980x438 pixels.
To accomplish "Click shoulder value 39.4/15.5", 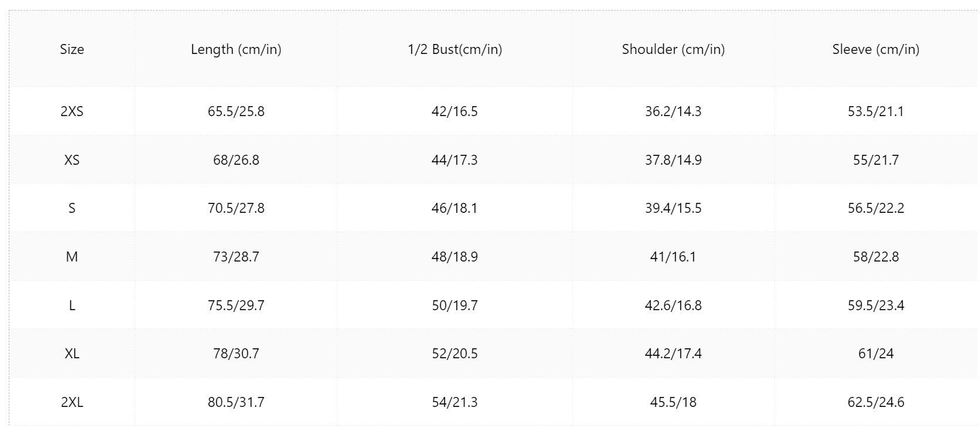I will [673, 208].
